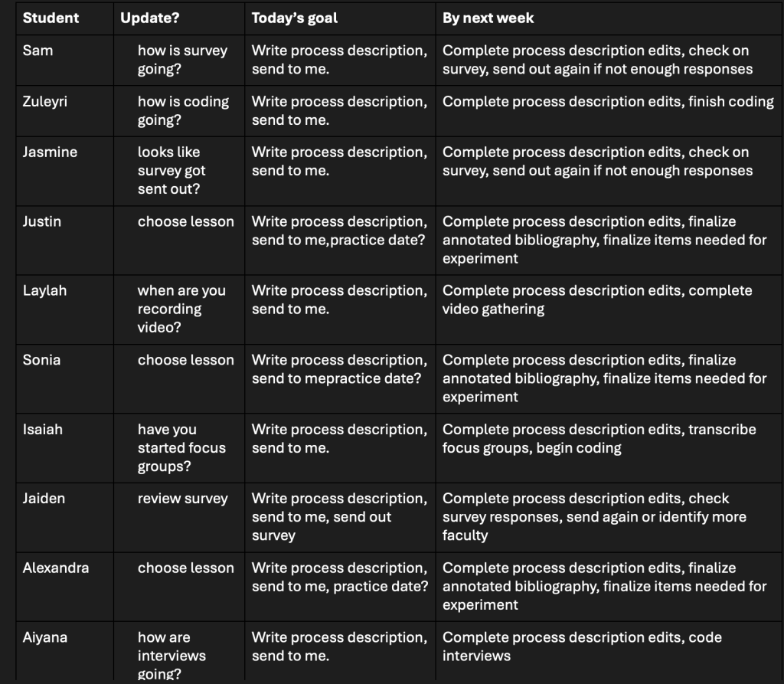The height and width of the screenshot is (684, 784).
Task: Click the Zuleyri name cell
Action: [x=45, y=101]
